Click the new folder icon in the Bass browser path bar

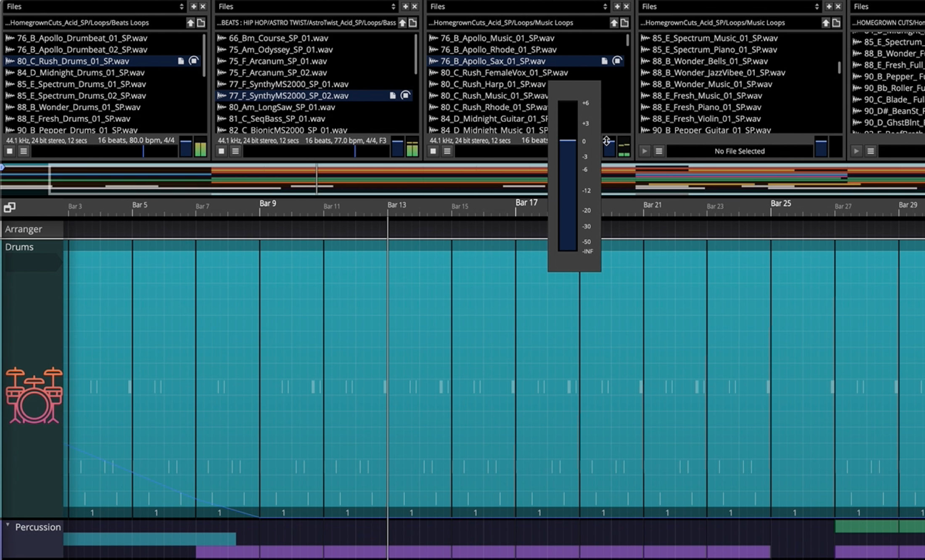[x=413, y=23]
